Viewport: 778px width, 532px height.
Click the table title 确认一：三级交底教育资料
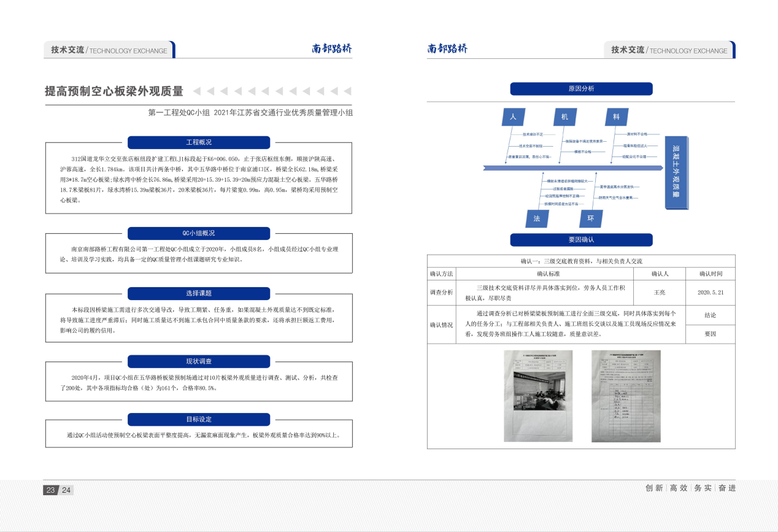581,261
